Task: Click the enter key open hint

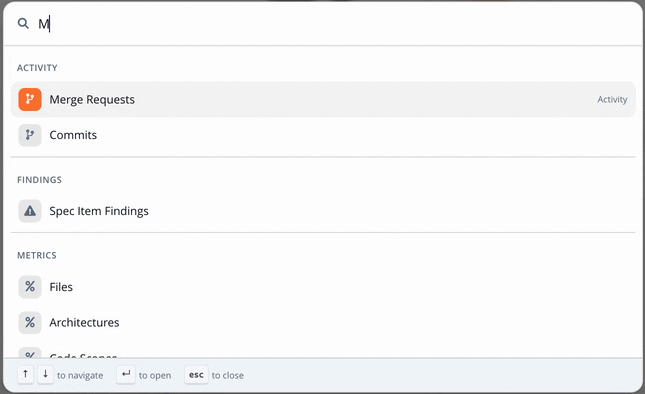Action: [x=126, y=375]
